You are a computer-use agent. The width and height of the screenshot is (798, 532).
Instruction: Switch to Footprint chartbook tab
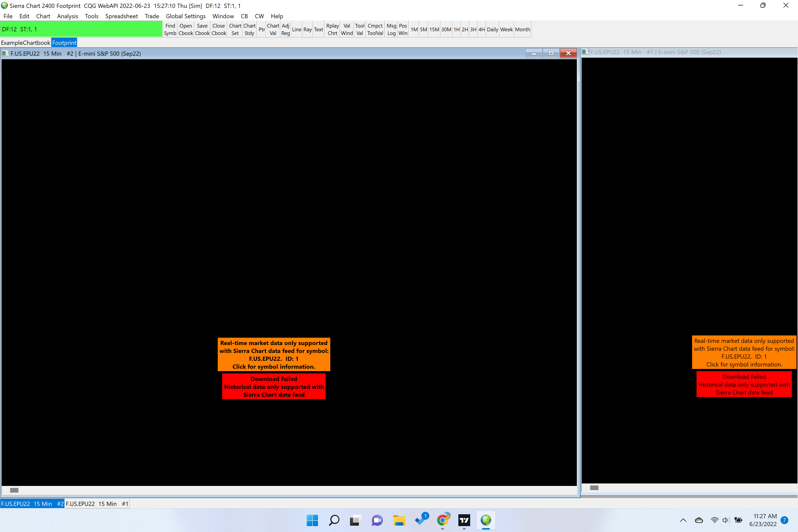tap(64, 43)
